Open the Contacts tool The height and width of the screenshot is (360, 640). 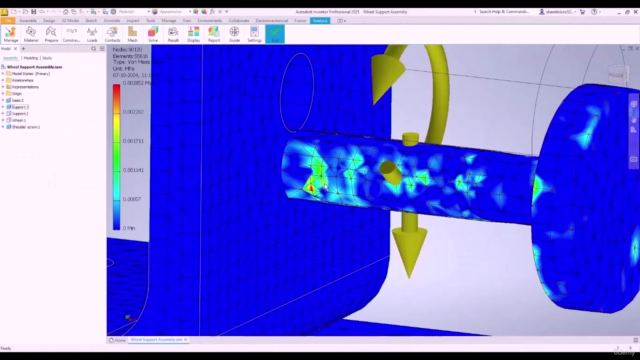click(x=112, y=34)
